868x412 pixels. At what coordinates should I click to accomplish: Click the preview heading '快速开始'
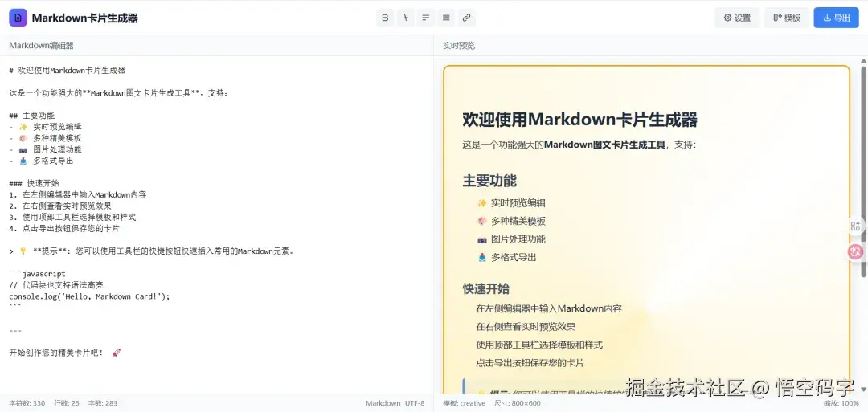pyautogui.click(x=486, y=288)
